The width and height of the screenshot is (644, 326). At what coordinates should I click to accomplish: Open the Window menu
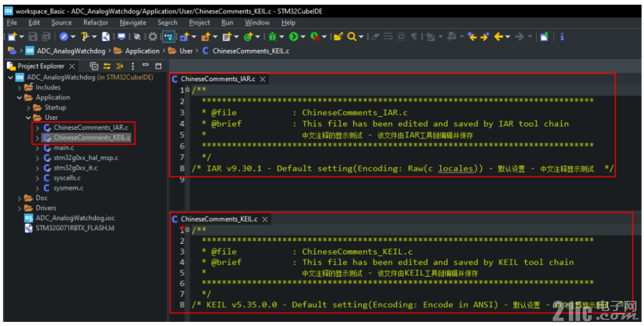(257, 23)
